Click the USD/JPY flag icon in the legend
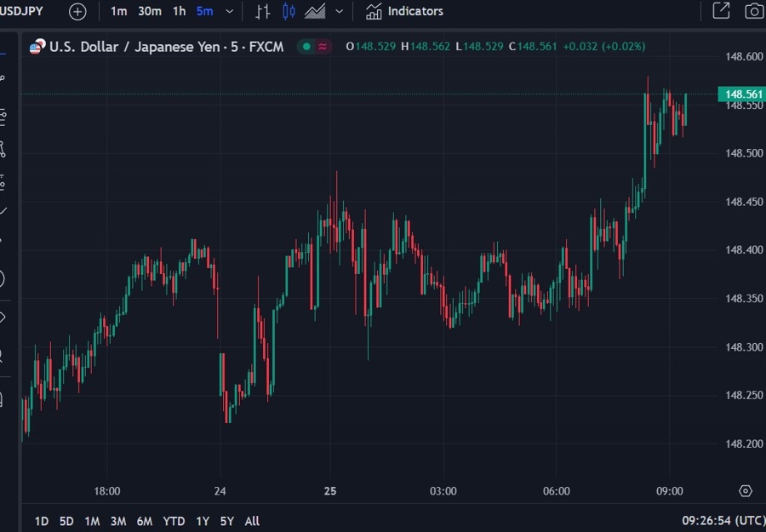The width and height of the screenshot is (766, 532). click(x=37, y=47)
